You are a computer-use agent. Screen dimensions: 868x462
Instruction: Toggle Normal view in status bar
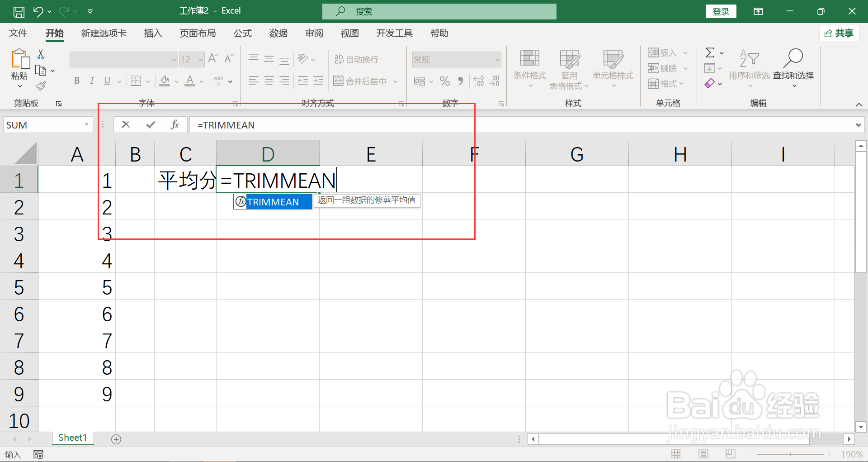(676, 454)
